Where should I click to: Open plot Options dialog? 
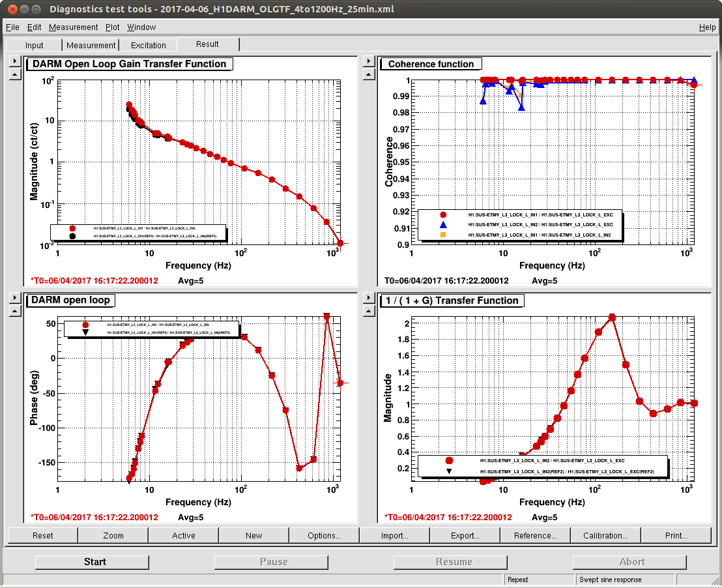pos(324,535)
